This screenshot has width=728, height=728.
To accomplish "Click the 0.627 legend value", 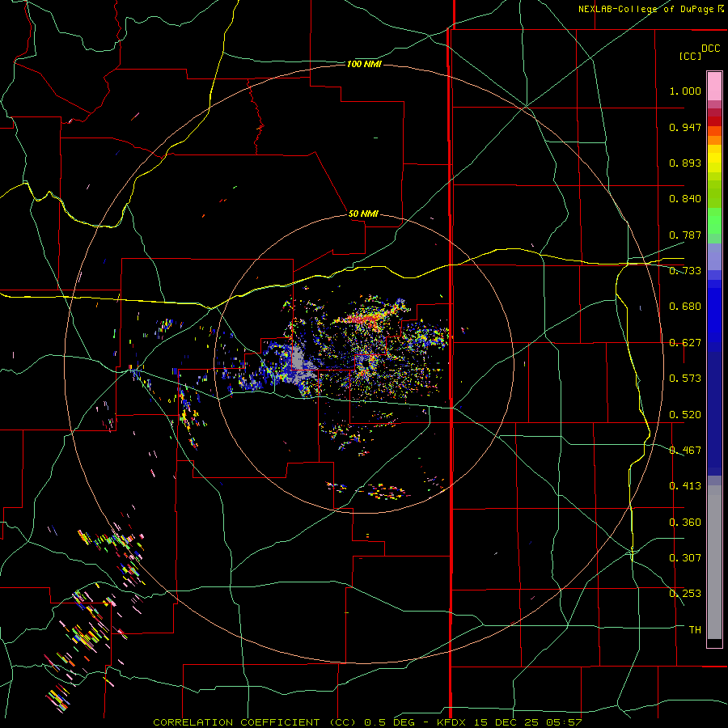I will (685, 343).
